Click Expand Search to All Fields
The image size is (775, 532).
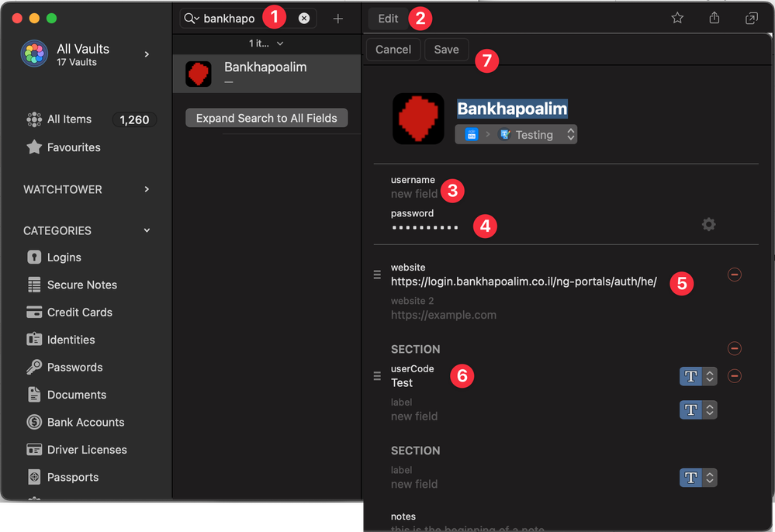266,118
